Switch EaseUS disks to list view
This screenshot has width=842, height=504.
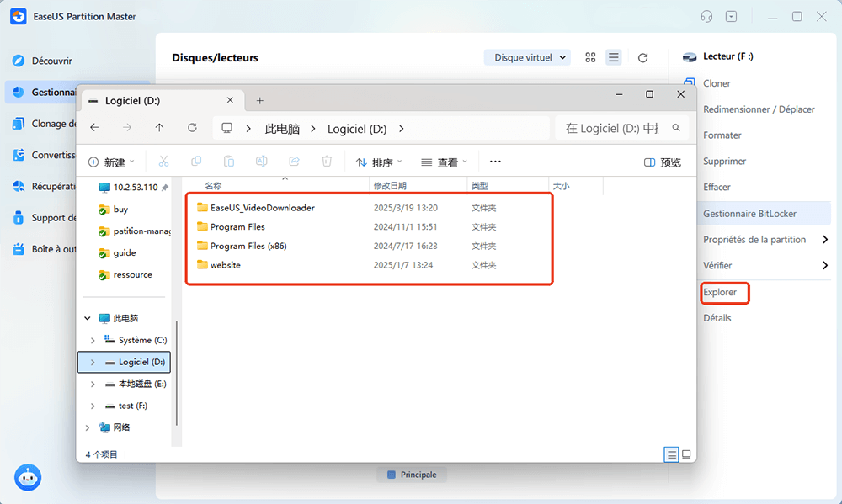(x=614, y=57)
